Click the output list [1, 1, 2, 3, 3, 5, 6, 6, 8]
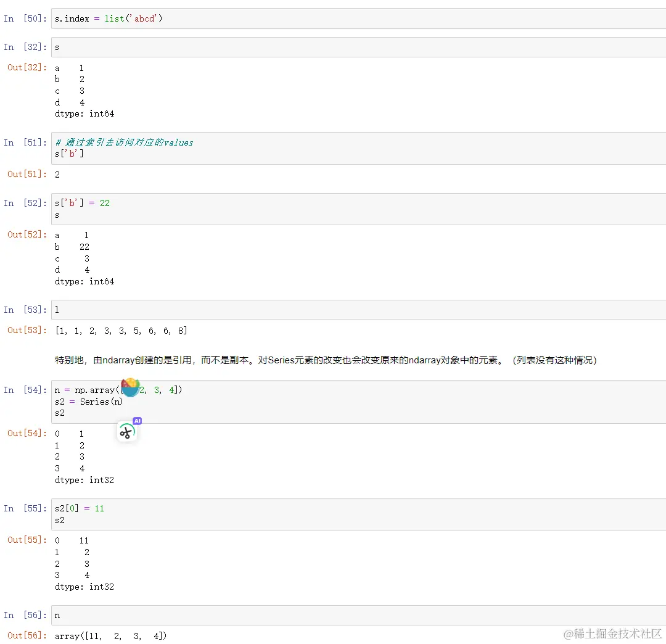This screenshot has height=644, width=666. coord(121,331)
